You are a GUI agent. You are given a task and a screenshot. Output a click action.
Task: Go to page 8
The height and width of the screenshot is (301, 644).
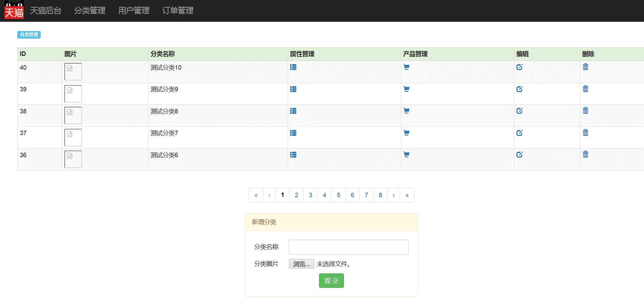click(x=381, y=195)
